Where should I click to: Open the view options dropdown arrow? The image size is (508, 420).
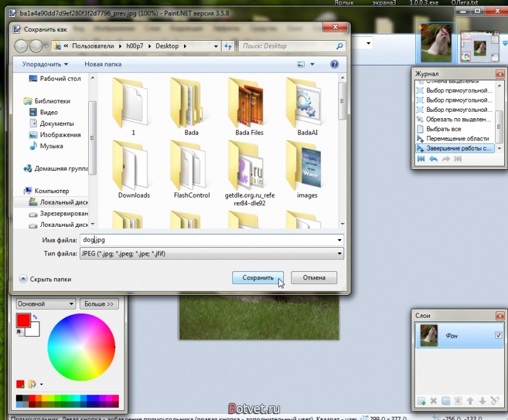(312, 64)
